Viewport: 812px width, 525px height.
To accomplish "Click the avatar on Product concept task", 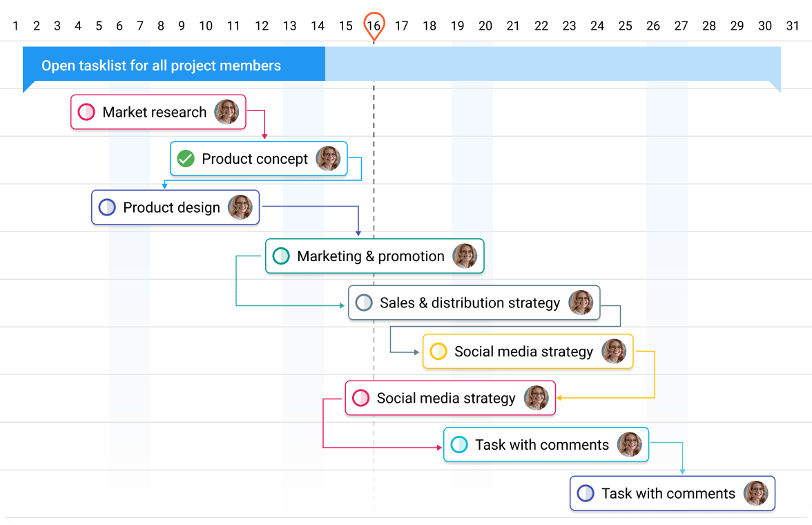I will pyautogui.click(x=329, y=159).
